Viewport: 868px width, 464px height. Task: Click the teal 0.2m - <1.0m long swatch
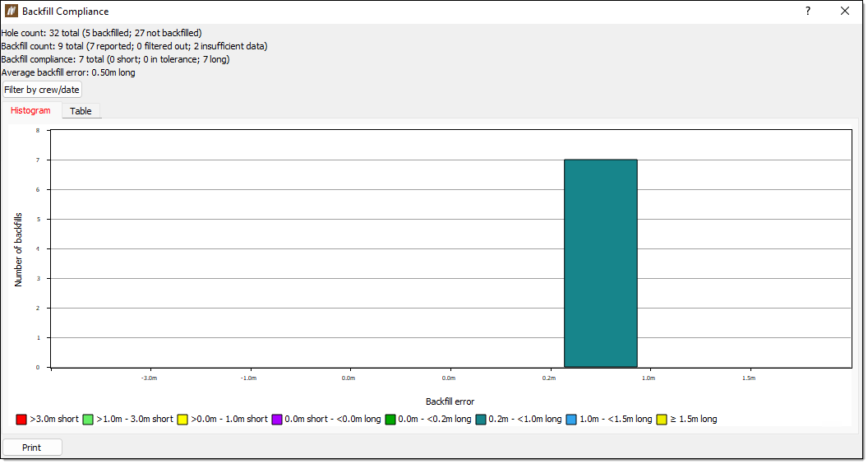click(x=481, y=419)
